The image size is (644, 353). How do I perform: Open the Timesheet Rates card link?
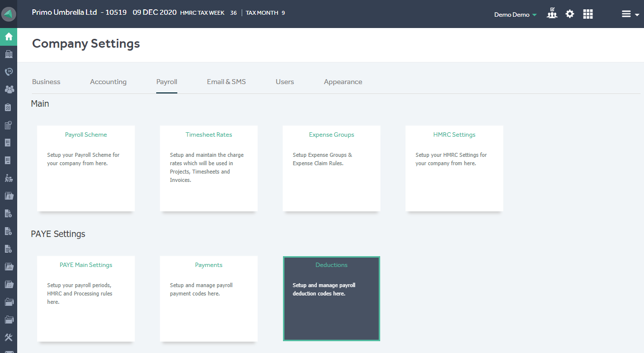(x=209, y=135)
